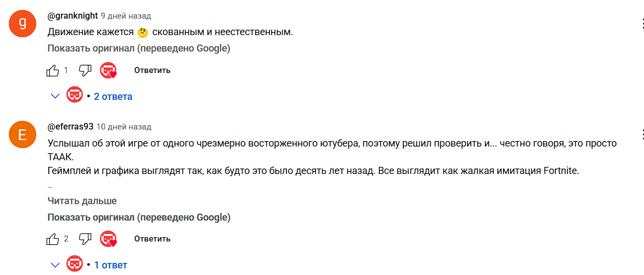Click the creator heart on @granknight's comment
The image size is (644, 275).
pos(108,71)
